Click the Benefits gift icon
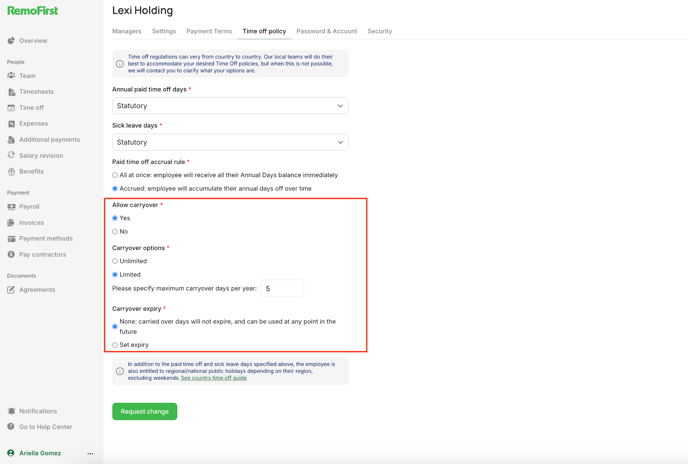 point(11,172)
